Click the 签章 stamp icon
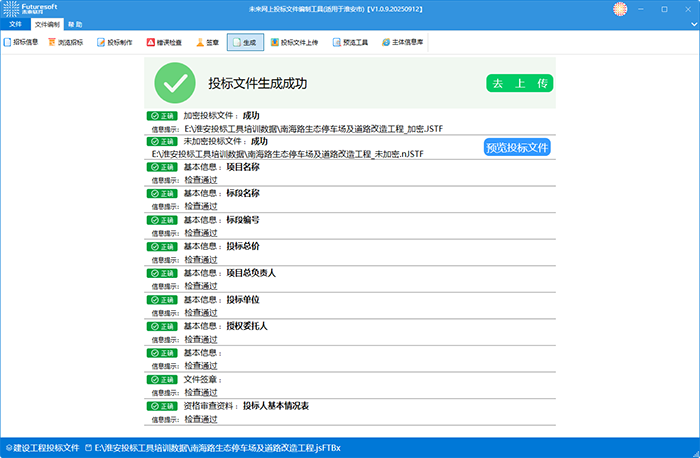 coord(207,43)
